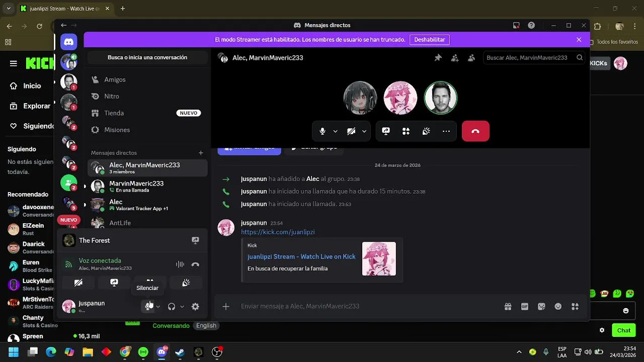Image resolution: width=644 pixels, height=362 pixels.
Task: Expand camera options arrow in call bar
Action: (364, 131)
